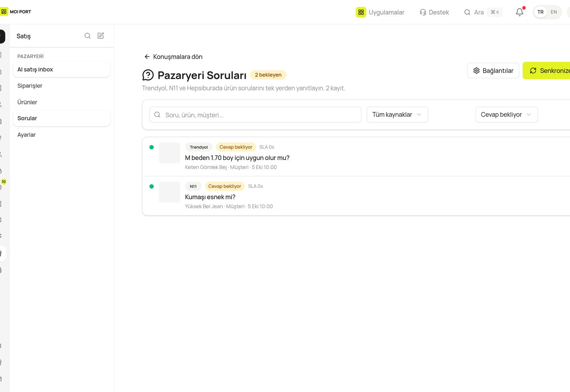The image size is (570, 392).
Task: Open Siparişler in the sidebar
Action: pyautogui.click(x=62, y=86)
